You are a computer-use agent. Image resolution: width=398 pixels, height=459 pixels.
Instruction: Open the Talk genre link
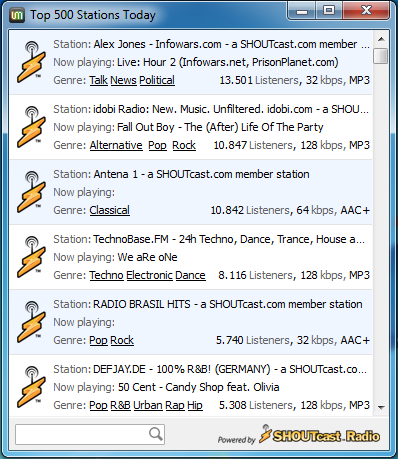[x=98, y=80]
